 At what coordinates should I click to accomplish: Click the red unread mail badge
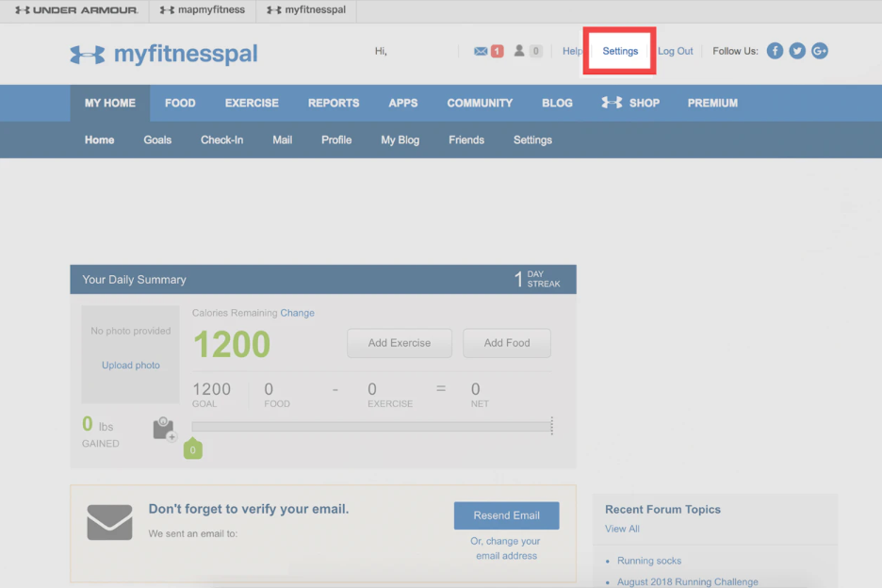click(497, 51)
